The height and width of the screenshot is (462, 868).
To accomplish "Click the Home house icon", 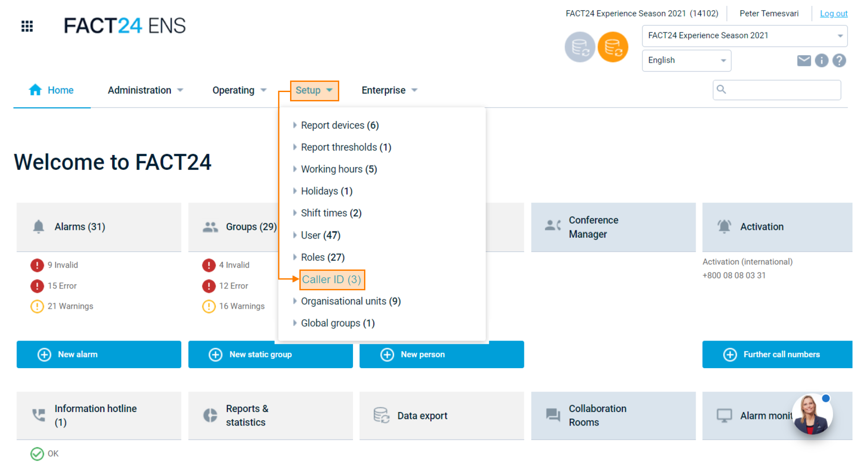I will 35,90.
